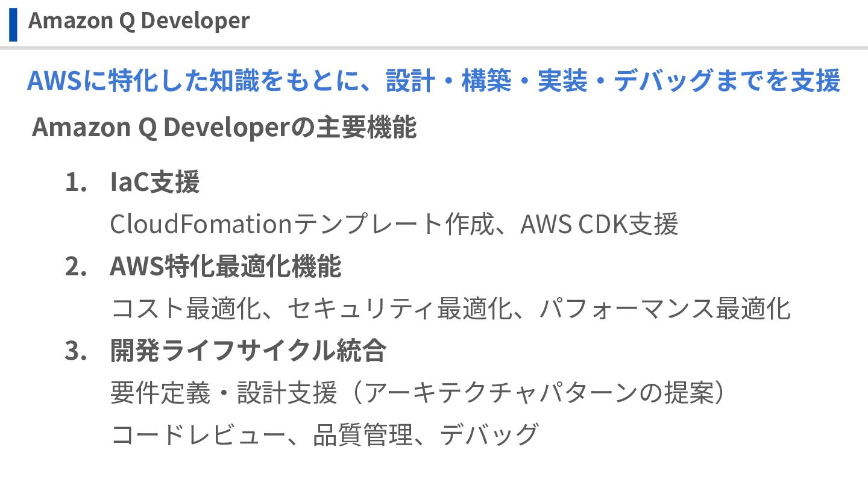Click the list number "2."
868x488 pixels.
[76, 267]
